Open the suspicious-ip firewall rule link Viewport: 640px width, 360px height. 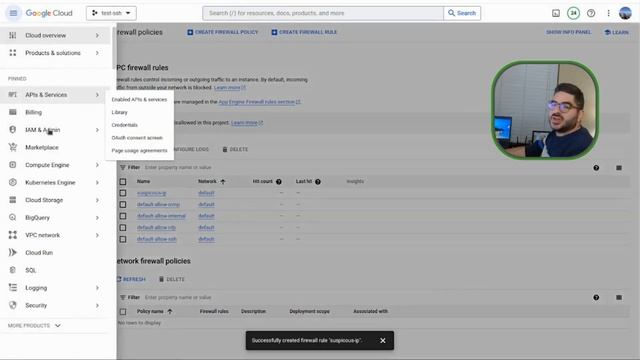click(x=151, y=193)
